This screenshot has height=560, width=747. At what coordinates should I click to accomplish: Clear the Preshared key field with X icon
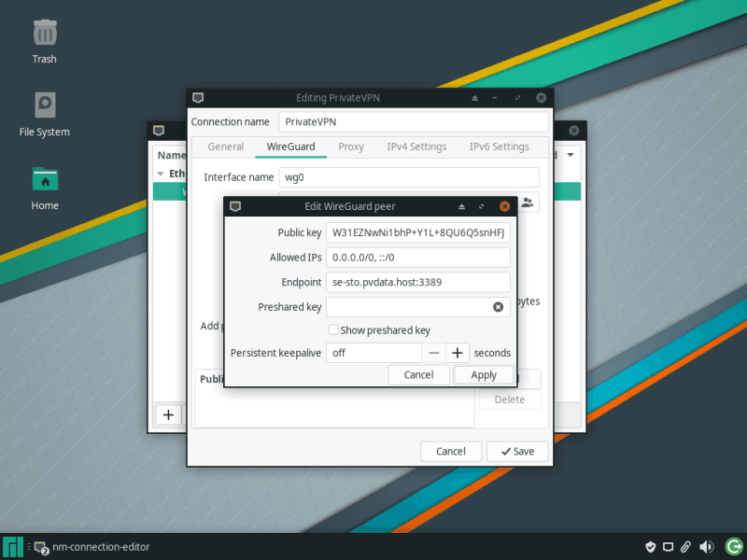coord(498,307)
